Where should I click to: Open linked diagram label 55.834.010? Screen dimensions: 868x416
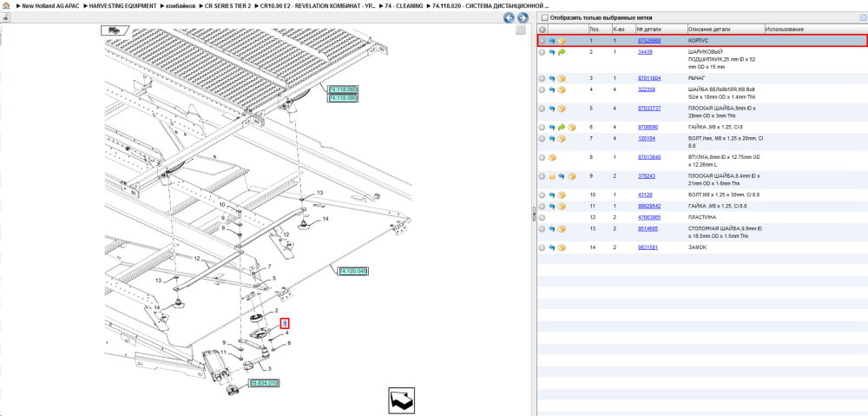click(x=264, y=383)
